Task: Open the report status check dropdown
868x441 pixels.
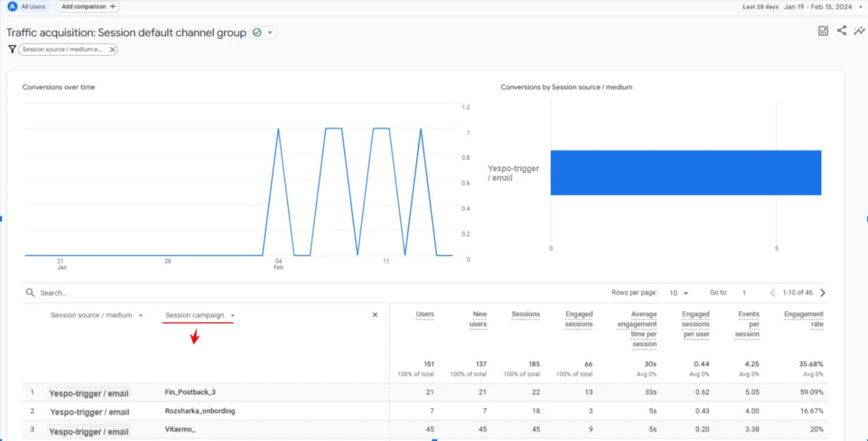Action: 264,33
